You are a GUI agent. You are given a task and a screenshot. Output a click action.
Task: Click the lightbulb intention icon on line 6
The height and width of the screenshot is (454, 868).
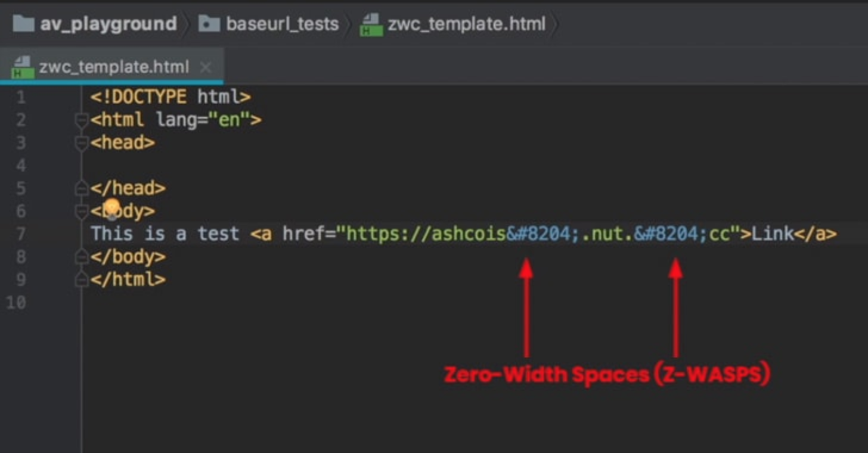pyautogui.click(x=110, y=207)
